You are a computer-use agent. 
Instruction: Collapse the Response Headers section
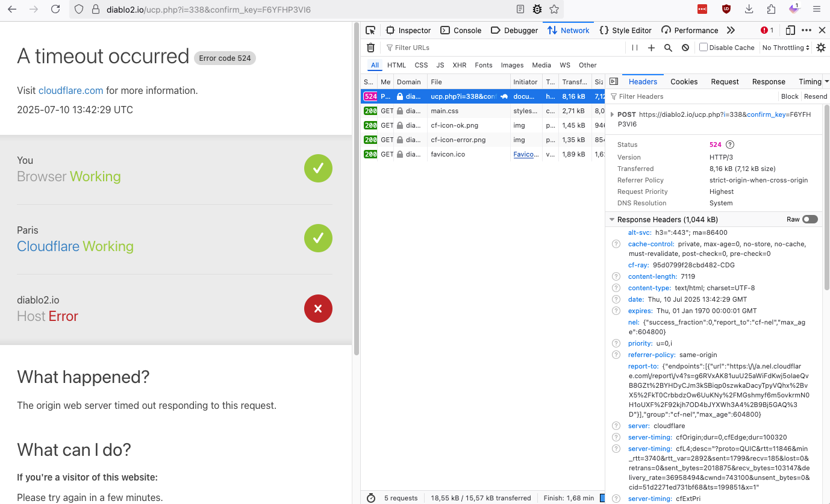point(612,219)
